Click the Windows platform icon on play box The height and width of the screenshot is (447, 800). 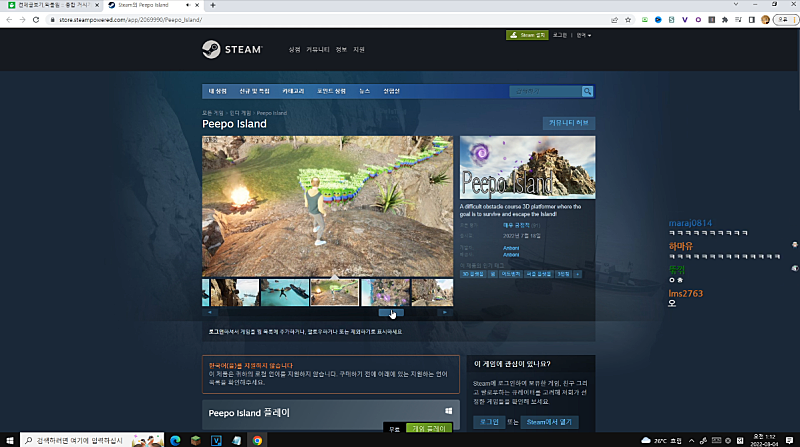coord(448,411)
